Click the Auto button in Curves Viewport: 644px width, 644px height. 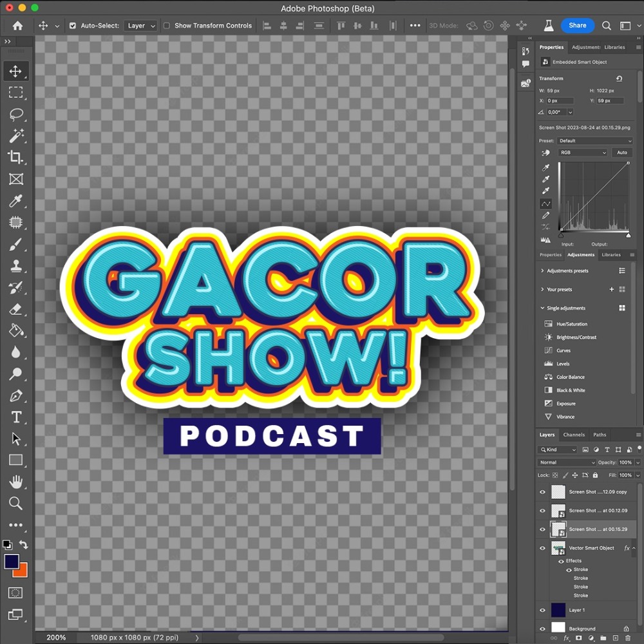click(621, 153)
